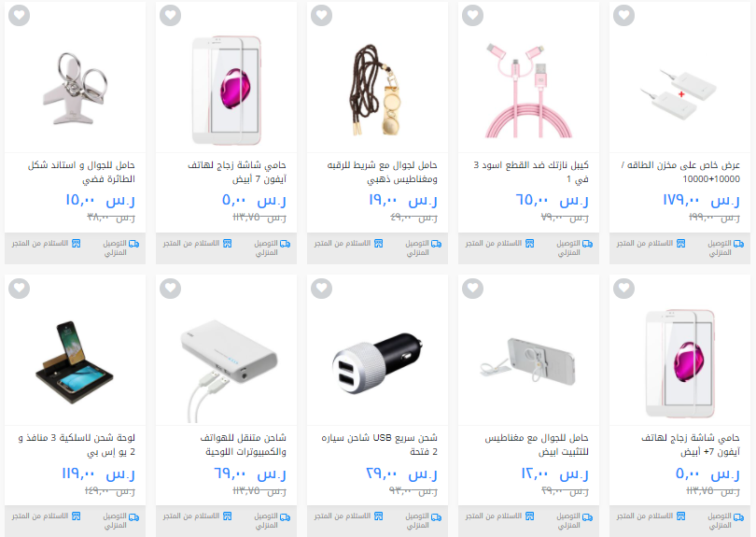Click delivery truck icon under the portable charger

coord(286,517)
